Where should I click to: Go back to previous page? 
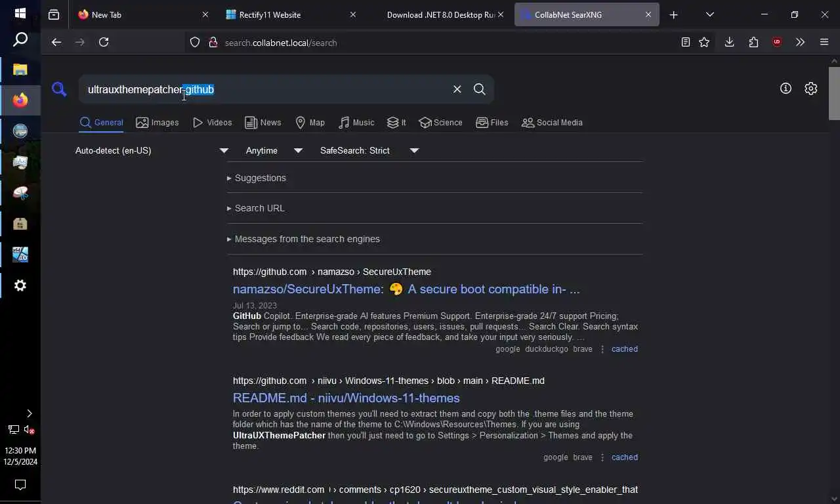pyautogui.click(x=56, y=42)
